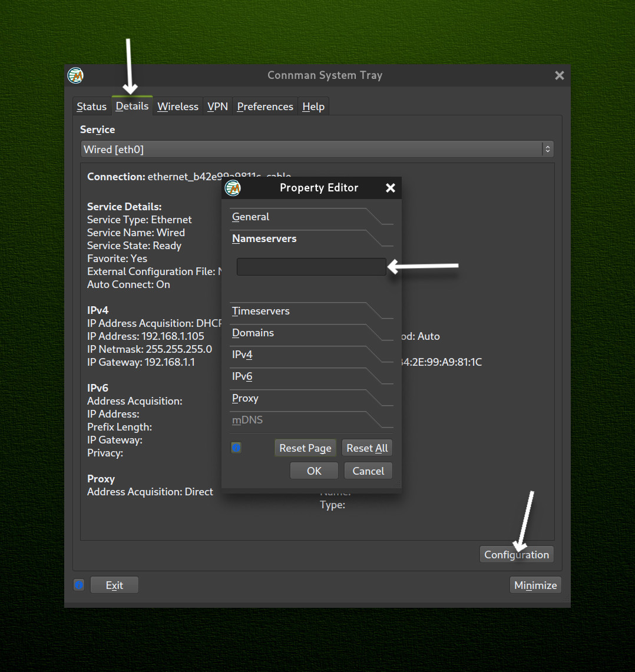Image resolution: width=635 pixels, height=672 pixels.
Task: Click the 'Prefix Length:' label under IPv6
Action: click(x=120, y=427)
